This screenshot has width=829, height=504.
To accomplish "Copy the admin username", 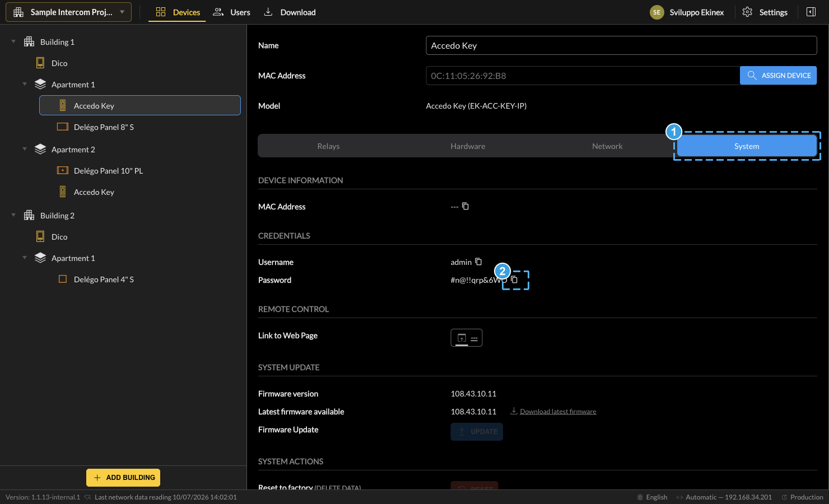I will click(x=478, y=262).
